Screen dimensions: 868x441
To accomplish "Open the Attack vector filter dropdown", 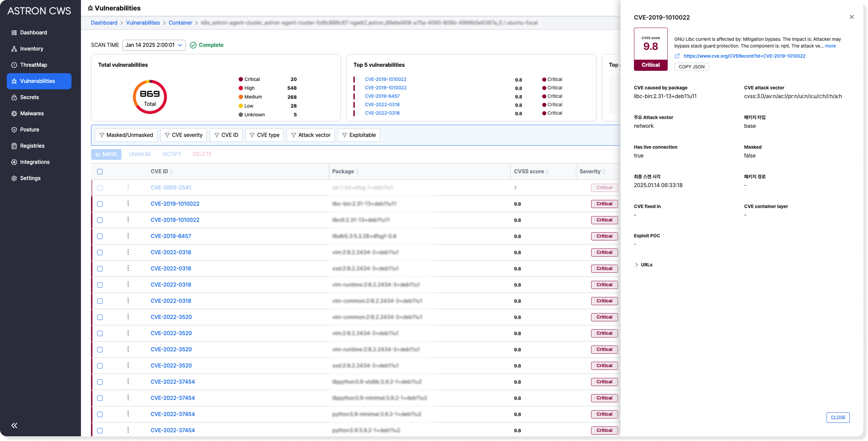I will (x=311, y=135).
